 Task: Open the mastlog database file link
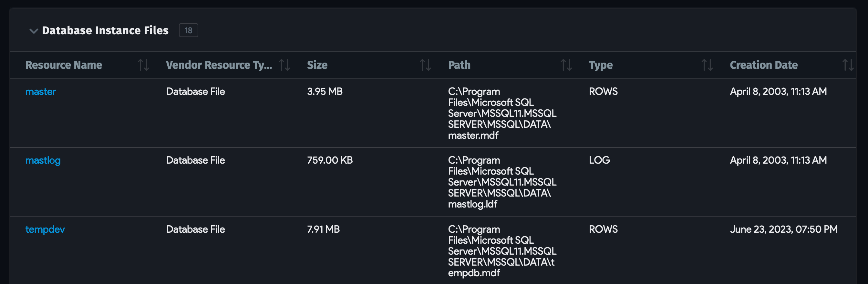click(x=43, y=160)
